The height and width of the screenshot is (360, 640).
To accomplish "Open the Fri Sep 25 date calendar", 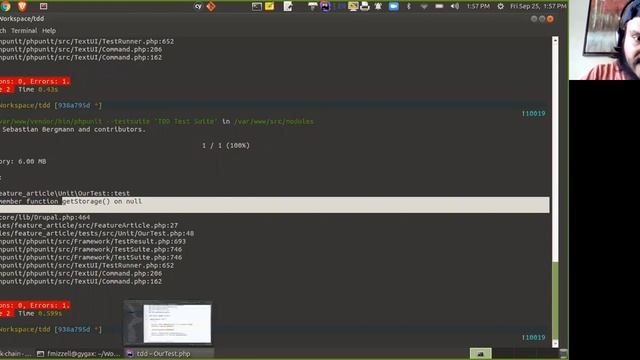I will (538, 6).
